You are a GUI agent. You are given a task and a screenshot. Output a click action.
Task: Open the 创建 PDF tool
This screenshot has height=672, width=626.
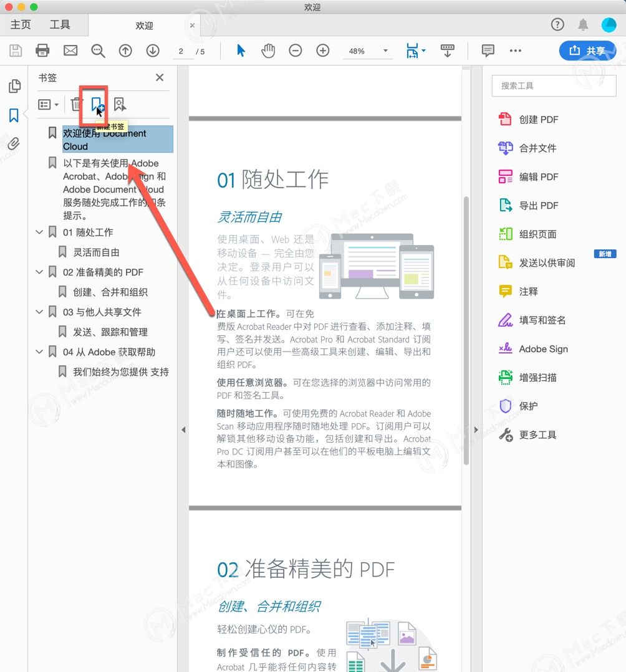pyautogui.click(x=529, y=119)
